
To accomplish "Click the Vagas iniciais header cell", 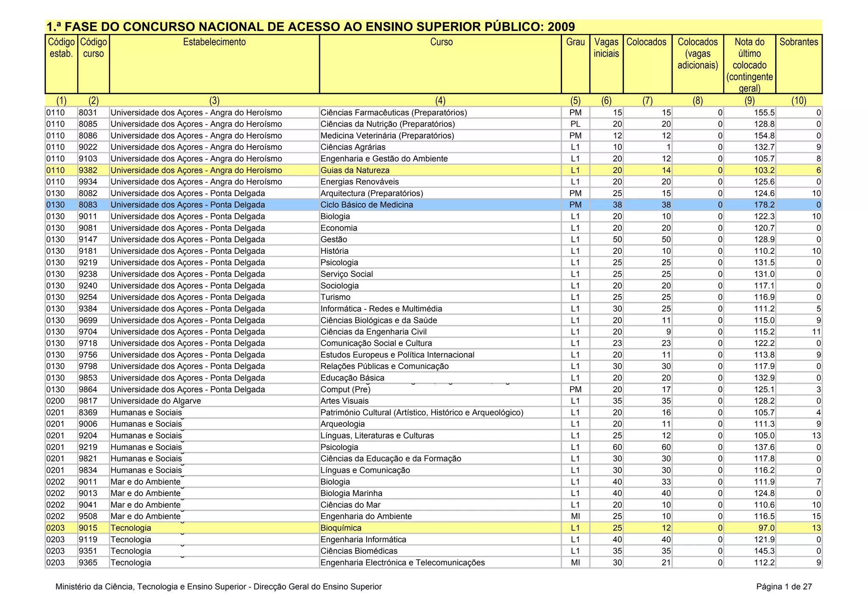I will click(606, 48).
